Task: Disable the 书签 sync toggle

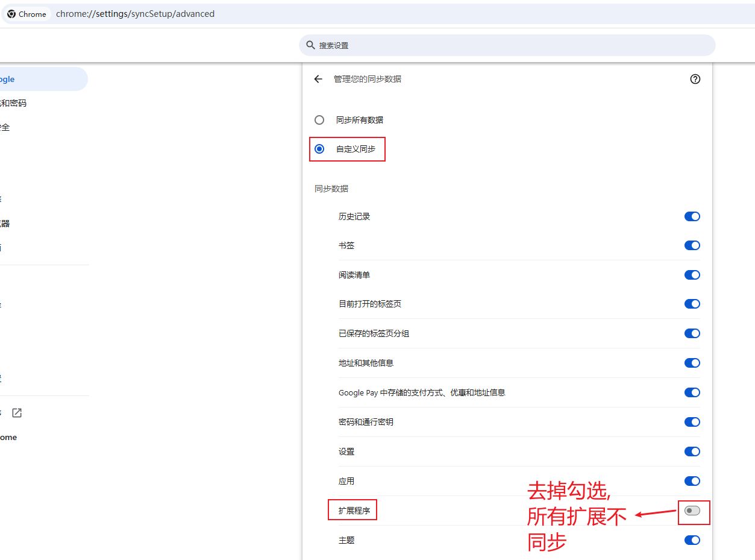Action: (692, 245)
